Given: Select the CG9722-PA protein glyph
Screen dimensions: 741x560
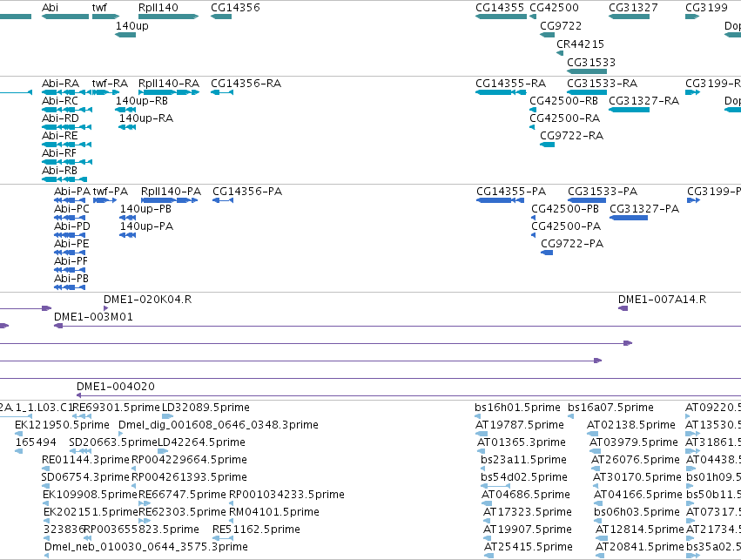Looking at the screenshot, I should [x=547, y=253].
